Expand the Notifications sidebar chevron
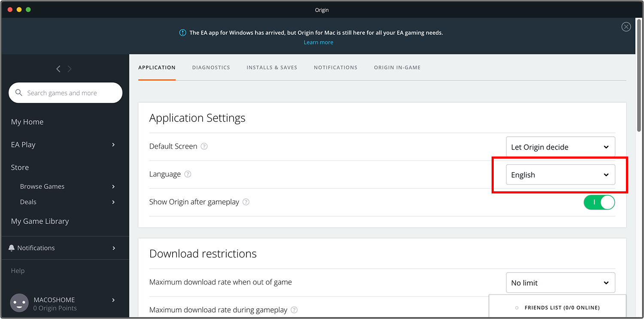Viewport: 644px width, 319px height. pyautogui.click(x=113, y=248)
